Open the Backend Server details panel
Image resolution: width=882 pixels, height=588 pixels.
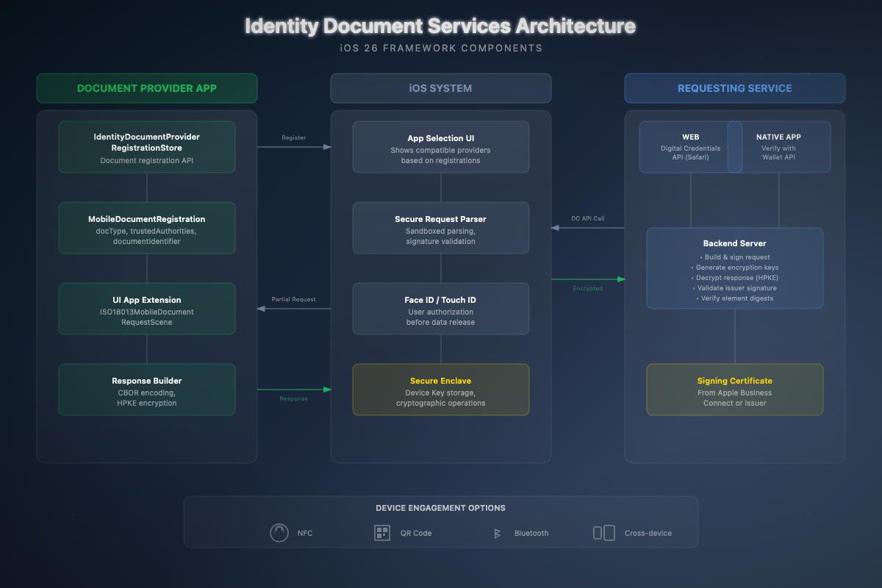click(x=734, y=268)
